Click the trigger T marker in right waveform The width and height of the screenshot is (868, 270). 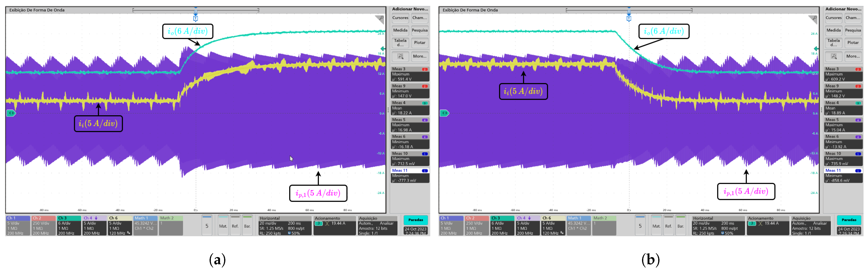(629, 18)
